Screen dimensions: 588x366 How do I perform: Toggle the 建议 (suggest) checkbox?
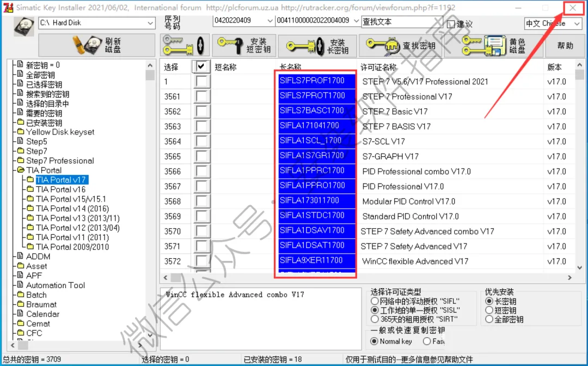pos(451,25)
